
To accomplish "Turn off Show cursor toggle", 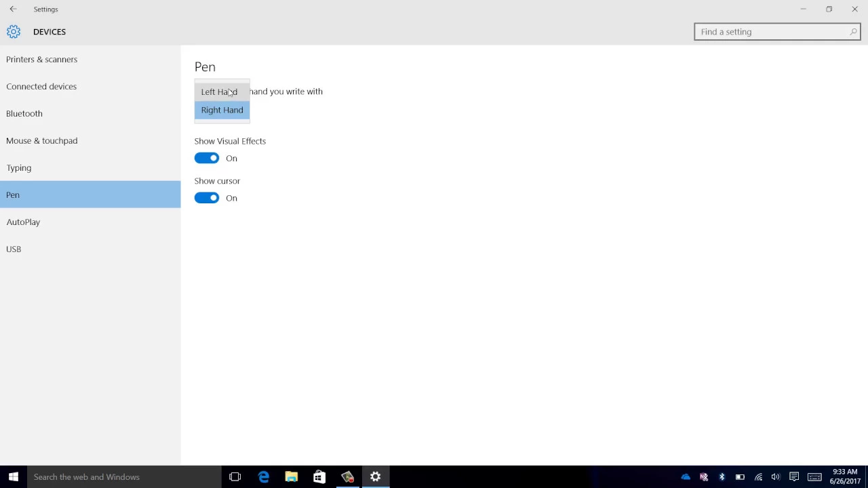I will tap(207, 198).
